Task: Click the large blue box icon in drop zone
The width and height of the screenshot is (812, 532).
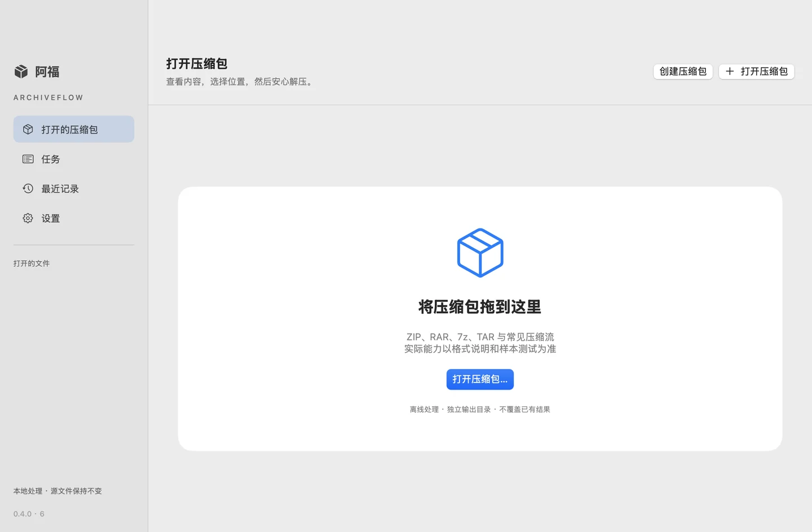Action: (480, 253)
